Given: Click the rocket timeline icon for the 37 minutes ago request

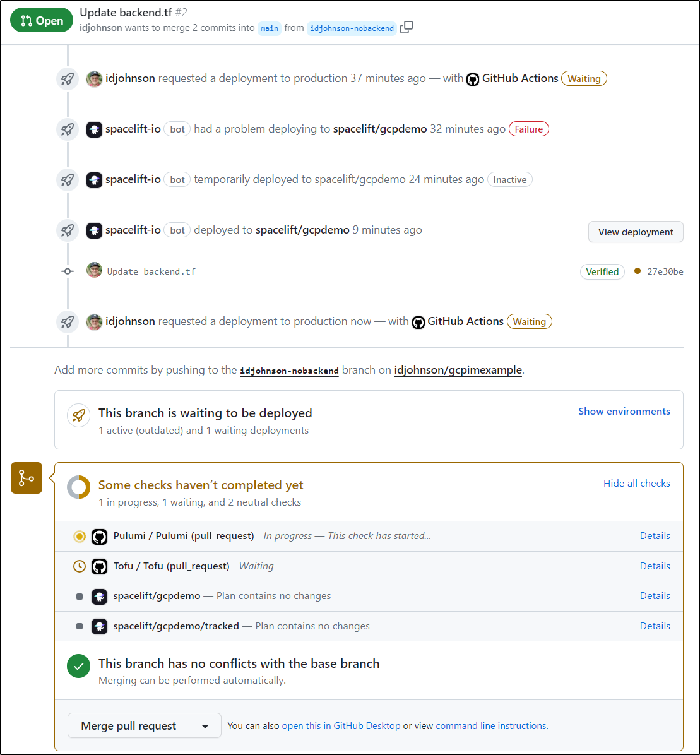Looking at the screenshot, I should [x=68, y=79].
